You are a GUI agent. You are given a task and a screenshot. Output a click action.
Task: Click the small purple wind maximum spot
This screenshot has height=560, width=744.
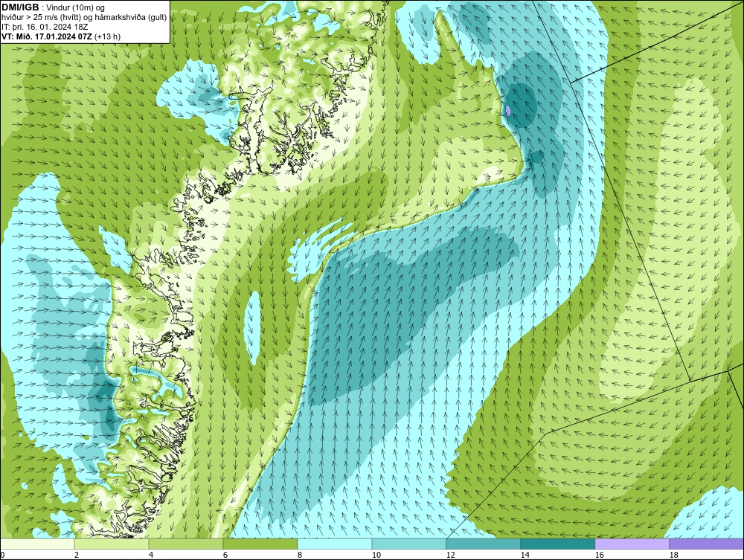point(507,111)
